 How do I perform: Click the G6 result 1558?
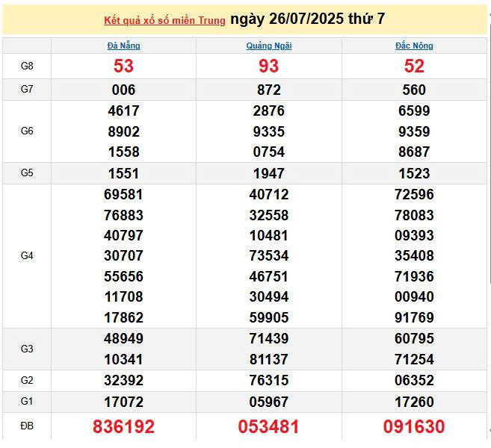click(124, 152)
